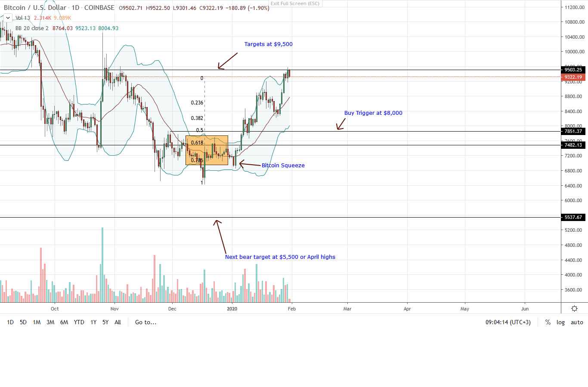Click the Oct label on time axis
This screenshot has height=387, width=588.
55,309
